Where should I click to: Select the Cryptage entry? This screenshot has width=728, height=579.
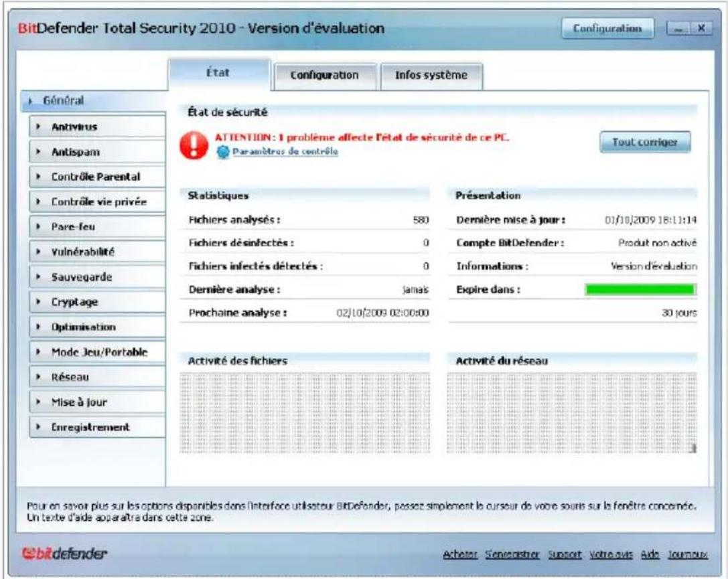(97, 302)
